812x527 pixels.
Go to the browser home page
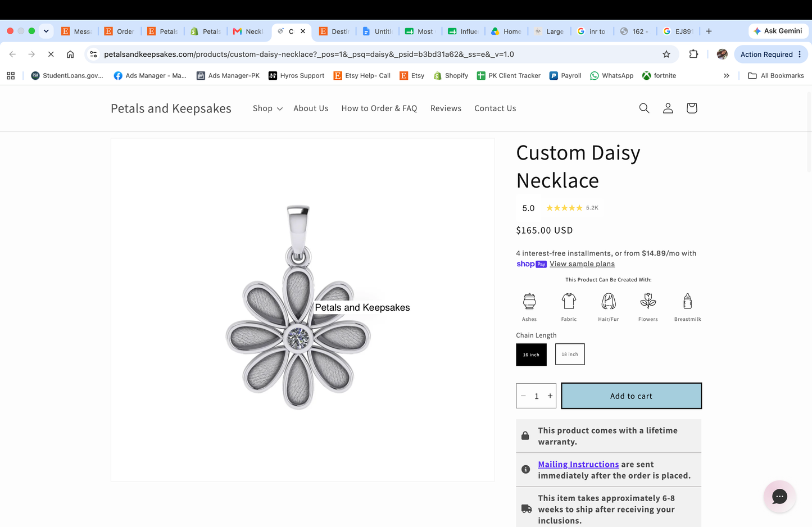(70, 54)
